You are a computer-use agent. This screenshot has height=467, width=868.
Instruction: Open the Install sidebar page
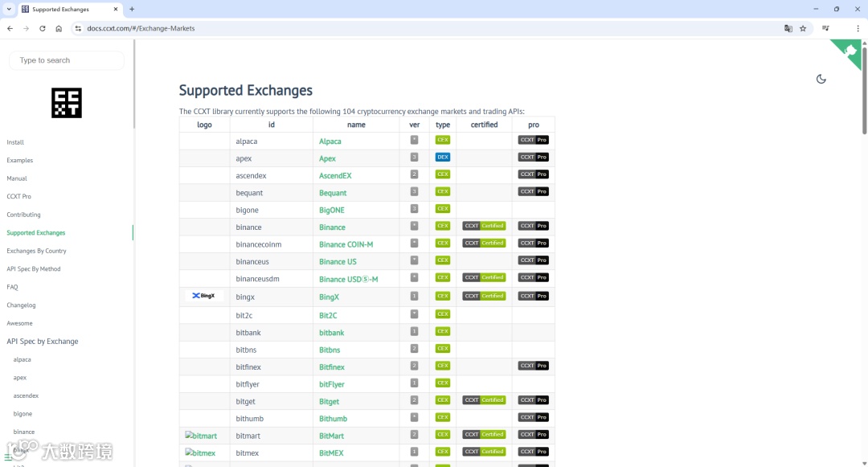point(15,142)
